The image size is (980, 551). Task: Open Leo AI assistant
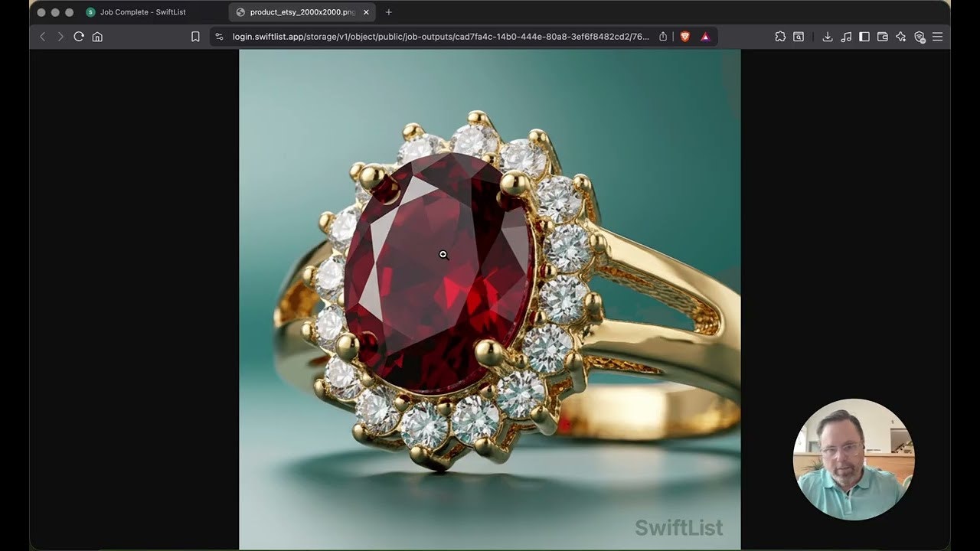[900, 36]
